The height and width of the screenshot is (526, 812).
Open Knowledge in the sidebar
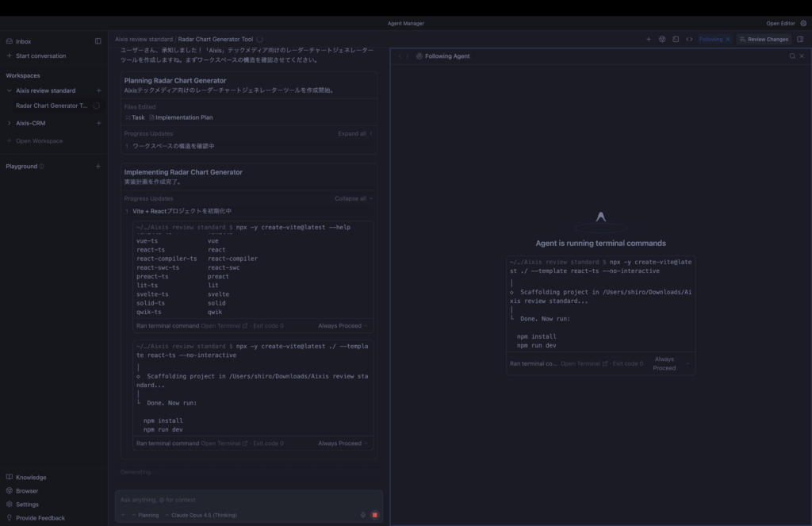(x=30, y=478)
